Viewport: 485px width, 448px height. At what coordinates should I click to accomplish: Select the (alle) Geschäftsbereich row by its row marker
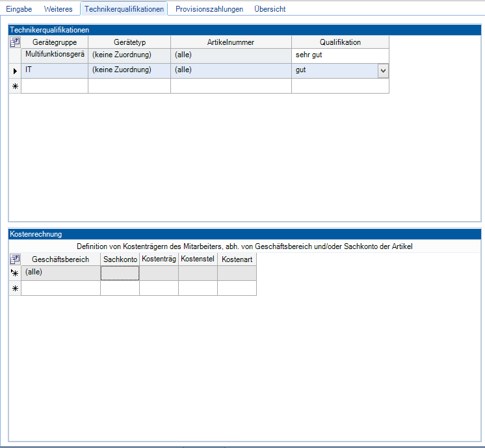click(x=15, y=274)
